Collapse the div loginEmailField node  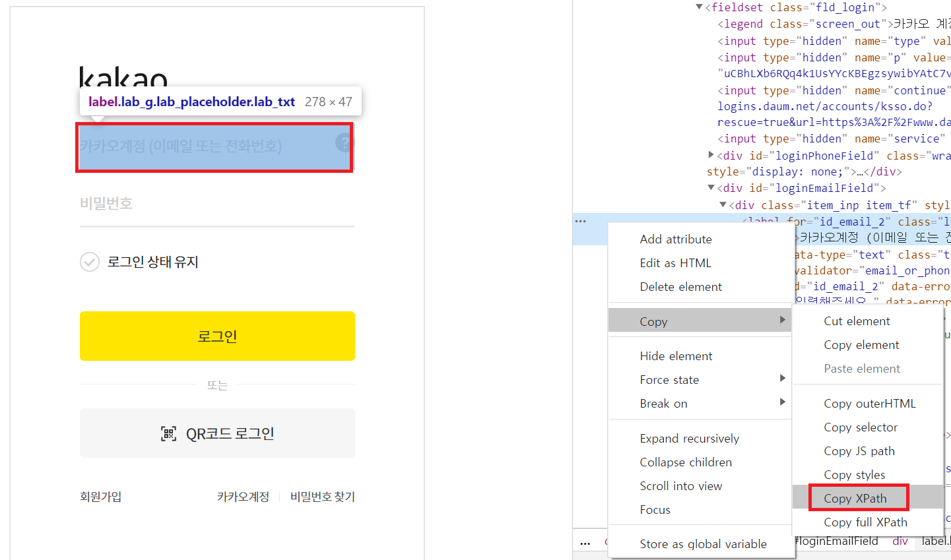click(711, 188)
